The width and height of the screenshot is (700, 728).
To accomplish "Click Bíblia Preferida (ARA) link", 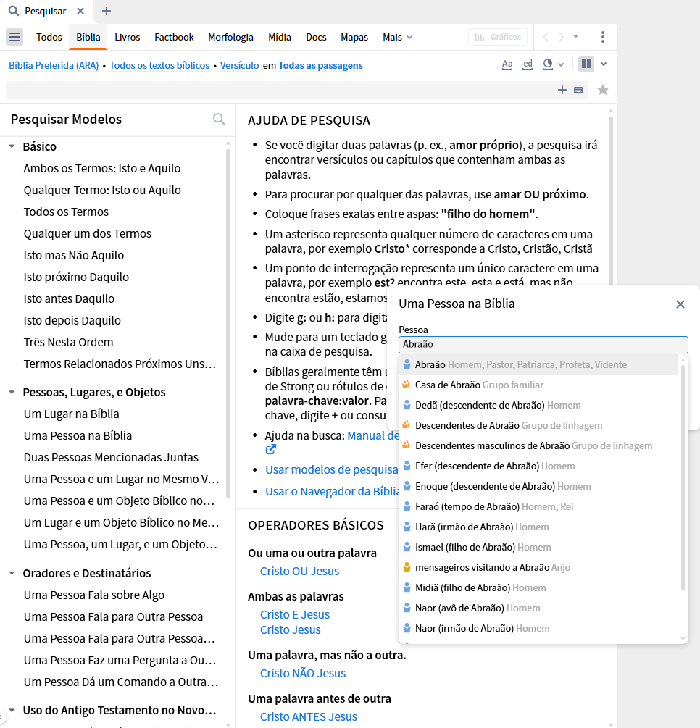I will pyautogui.click(x=54, y=65).
